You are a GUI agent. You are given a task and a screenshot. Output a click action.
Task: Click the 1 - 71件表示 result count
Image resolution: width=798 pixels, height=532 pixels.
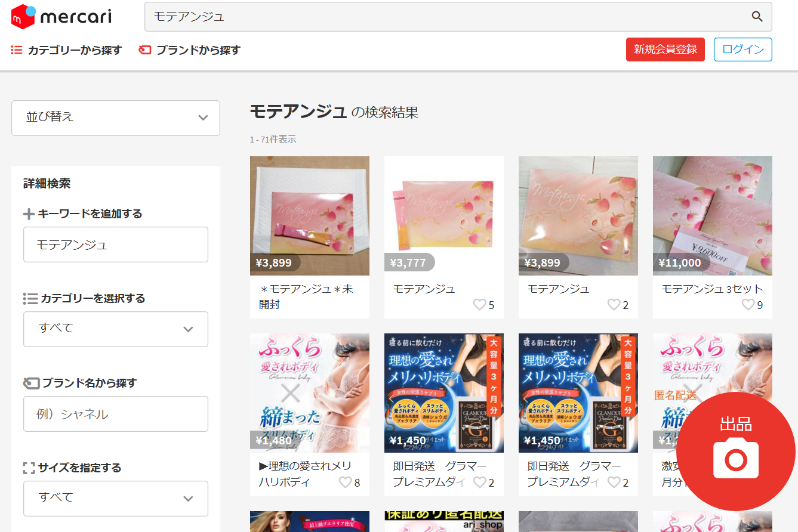[273, 140]
